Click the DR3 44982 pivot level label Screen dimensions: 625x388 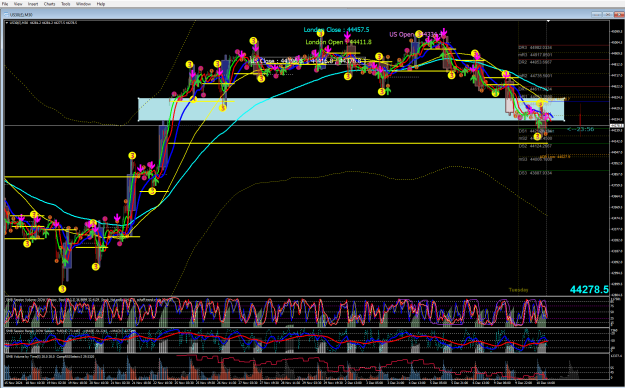[535, 47]
